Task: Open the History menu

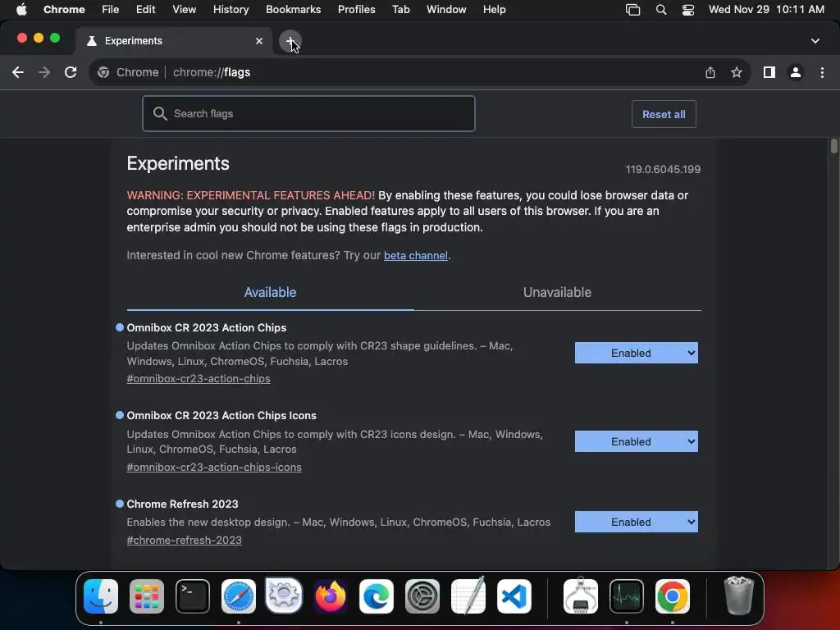Action: (x=231, y=10)
